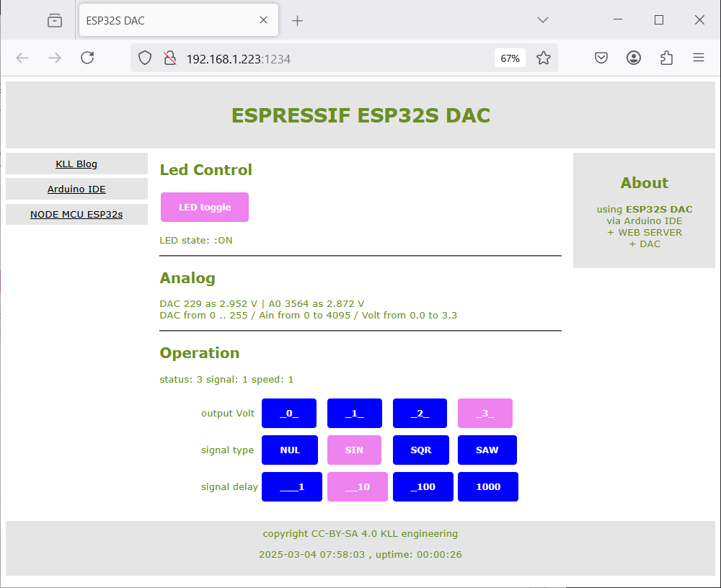Minimize the browser window

click(x=618, y=19)
